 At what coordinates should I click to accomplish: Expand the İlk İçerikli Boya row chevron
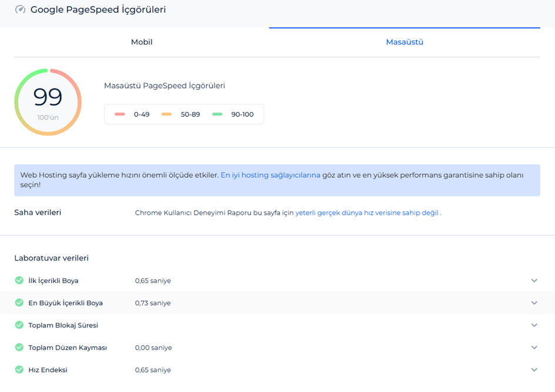point(534,281)
